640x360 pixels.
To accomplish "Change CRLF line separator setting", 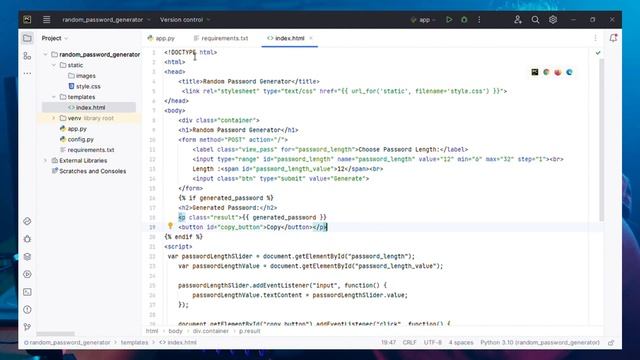I will tap(409, 342).
